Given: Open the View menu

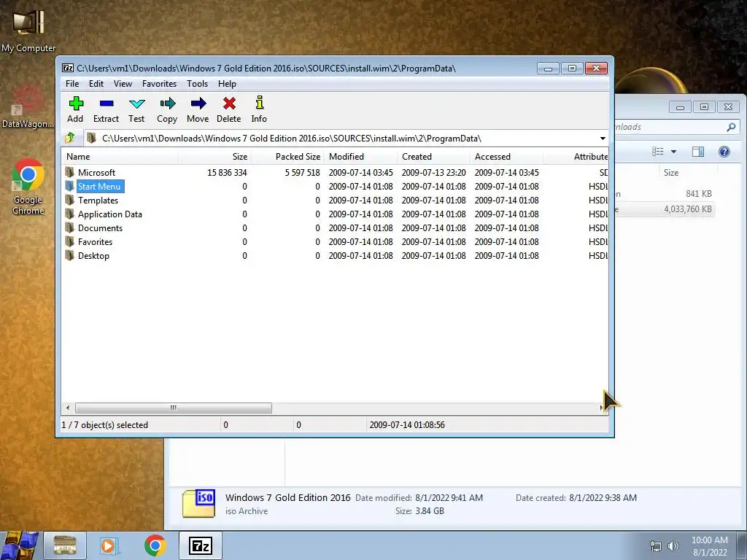Looking at the screenshot, I should (x=123, y=83).
